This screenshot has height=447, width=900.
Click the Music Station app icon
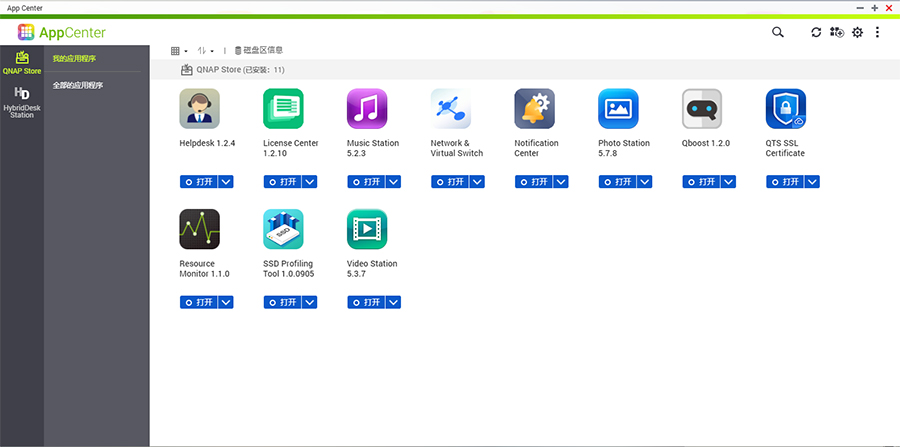[x=367, y=109]
